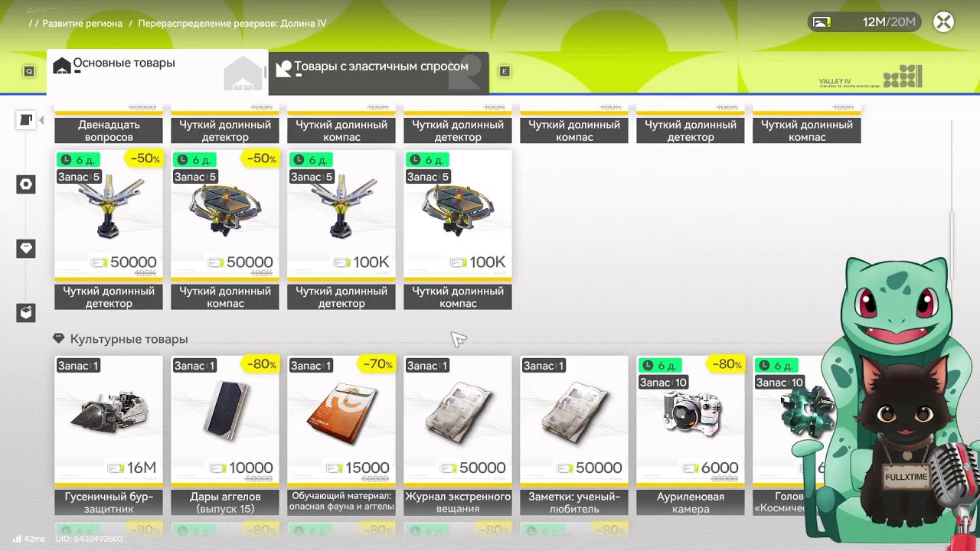Click "Запас 5" on the 50000 detector card
This screenshot has width=980, height=551.
79,177
